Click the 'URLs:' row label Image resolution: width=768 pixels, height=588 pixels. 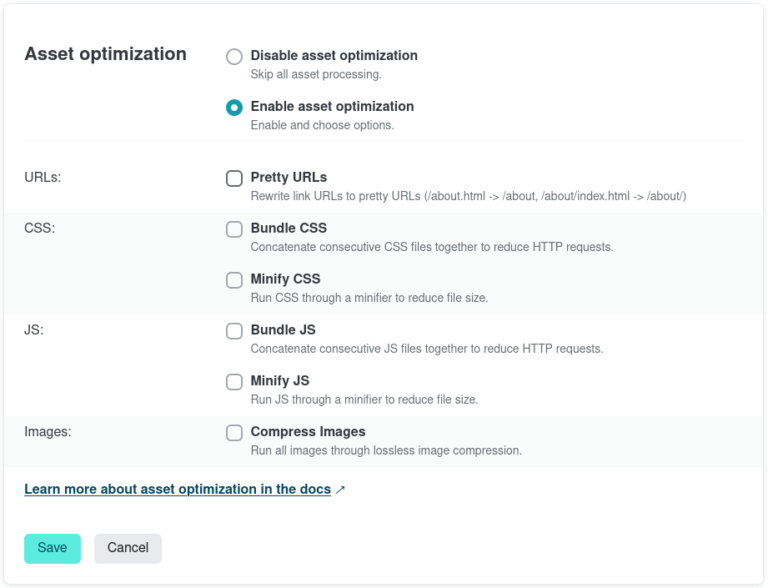pyautogui.click(x=43, y=178)
